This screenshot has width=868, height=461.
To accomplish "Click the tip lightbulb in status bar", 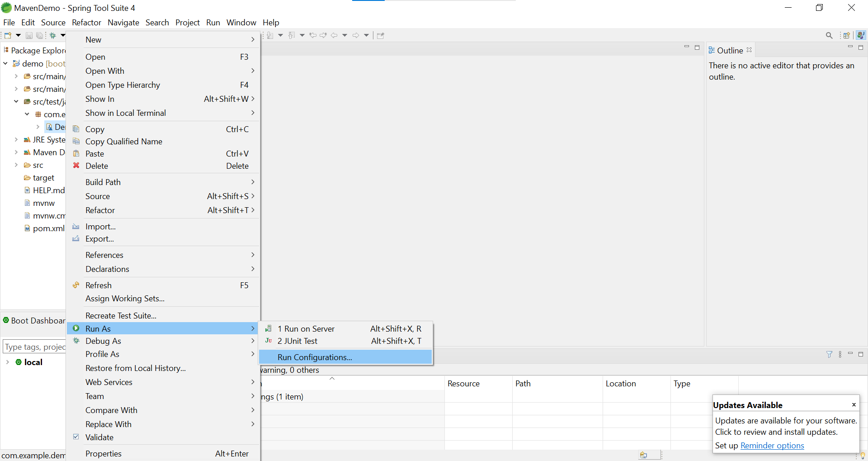I will click(x=863, y=456).
